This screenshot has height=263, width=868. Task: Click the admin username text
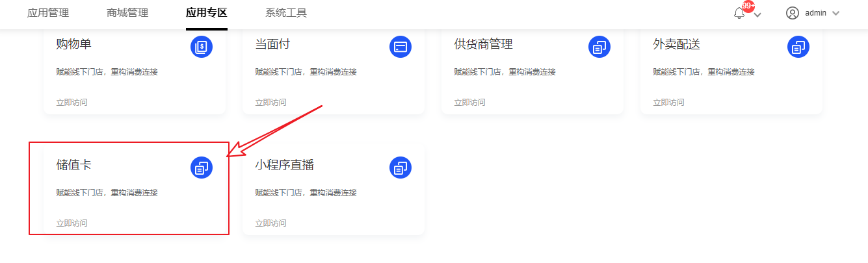[x=815, y=13]
